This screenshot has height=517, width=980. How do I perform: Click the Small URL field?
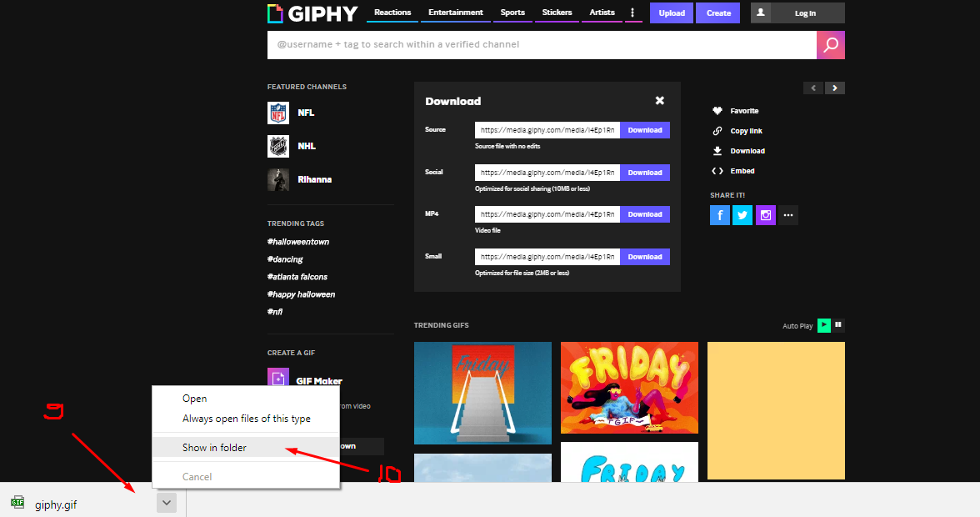[x=547, y=257]
